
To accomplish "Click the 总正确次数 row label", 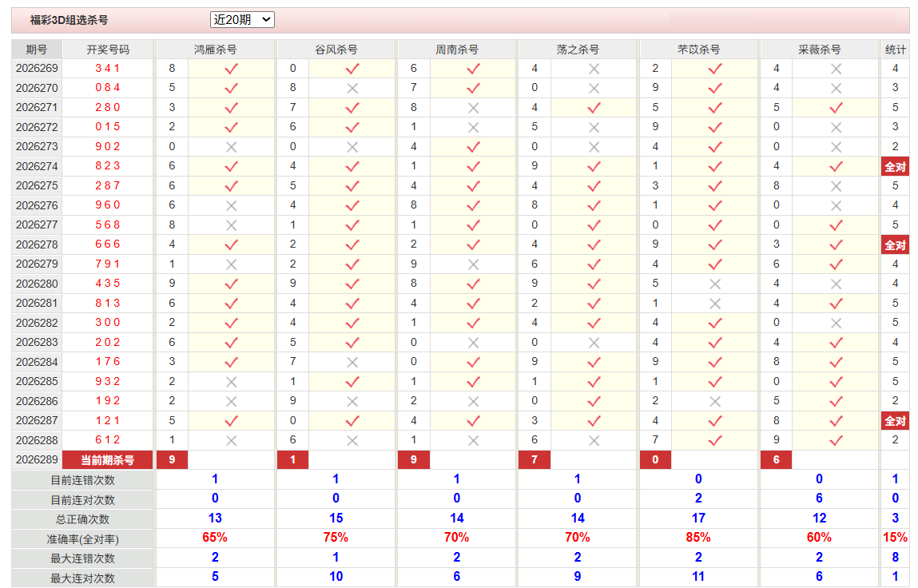I will (82, 519).
